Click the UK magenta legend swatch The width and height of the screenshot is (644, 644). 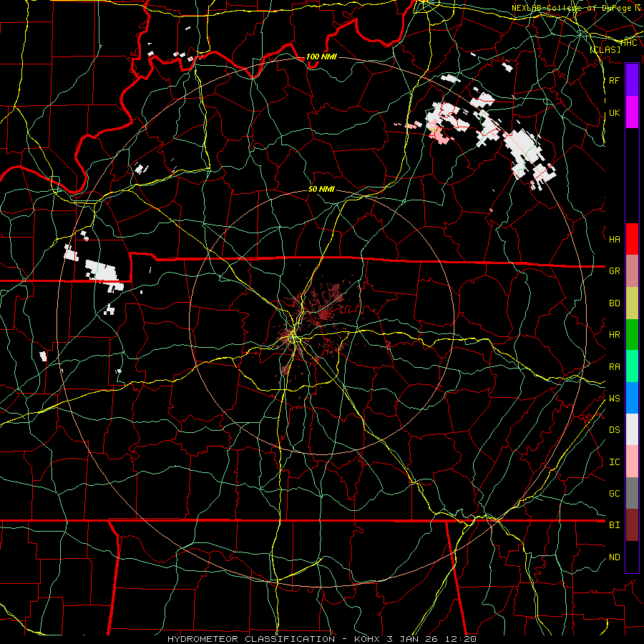coord(632,112)
